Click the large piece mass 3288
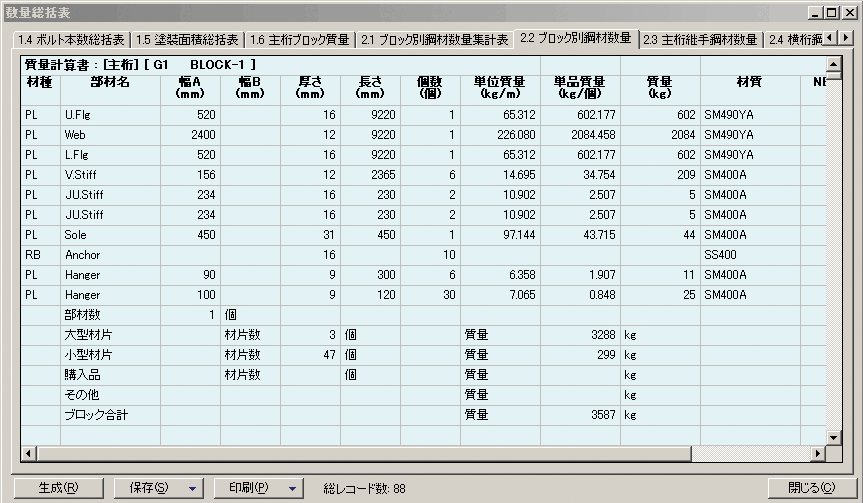 pos(581,335)
